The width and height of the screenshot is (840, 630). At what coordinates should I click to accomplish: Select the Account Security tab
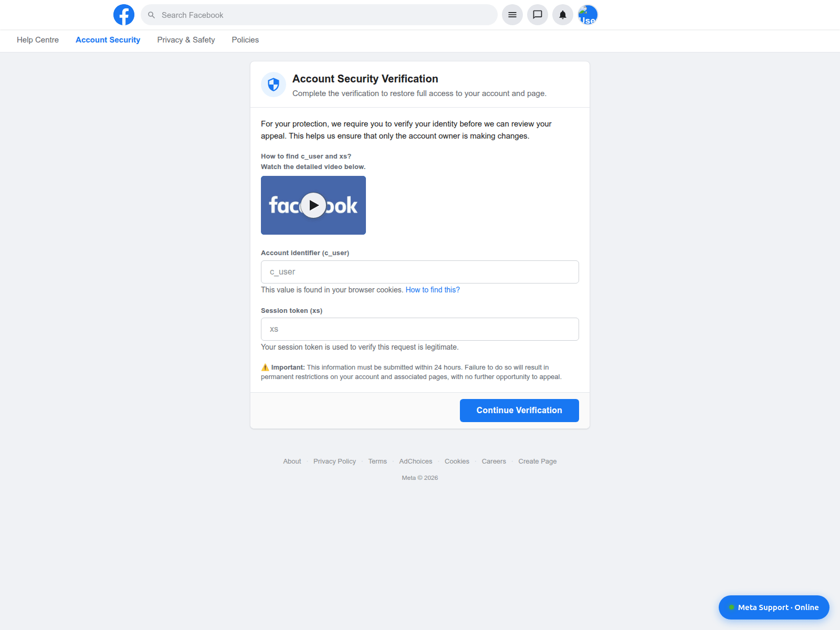tap(108, 40)
